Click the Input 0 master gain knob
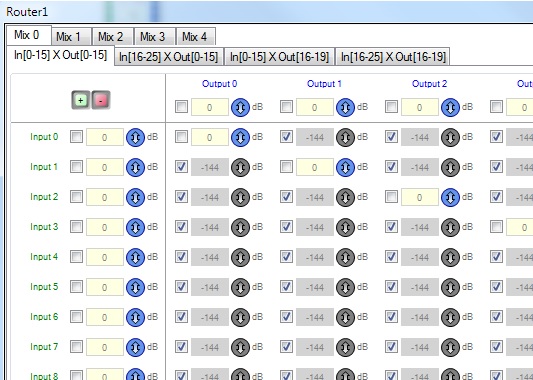The width and height of the screenshot is (533, 380). (x=135, y=137)
